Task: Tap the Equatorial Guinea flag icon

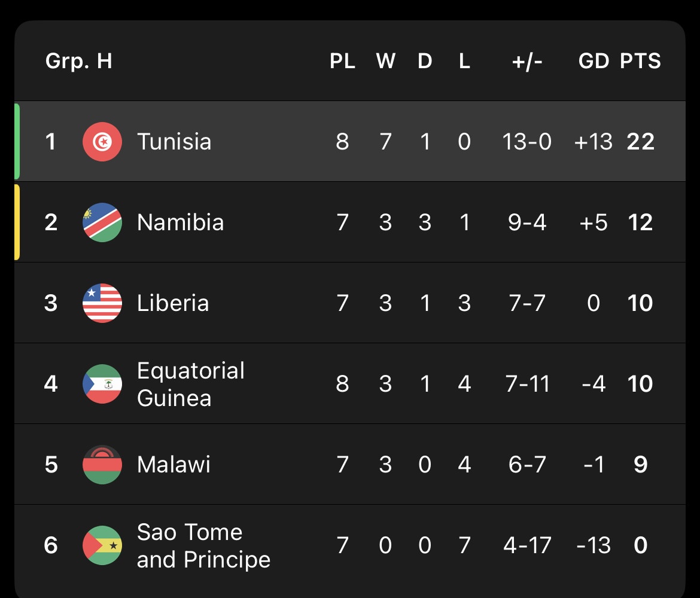Action: pyautogui.click(x=102, y=384)
